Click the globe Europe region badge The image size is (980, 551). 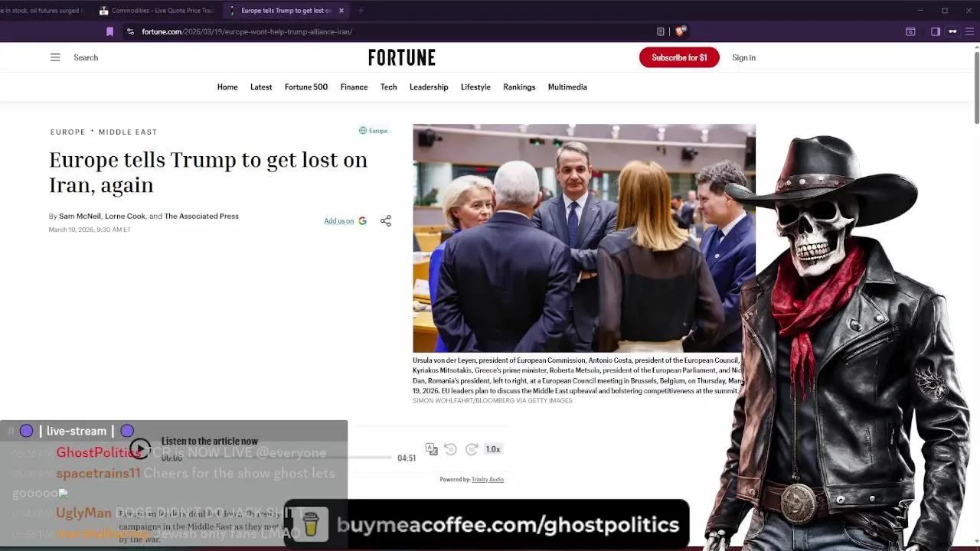pos(374,131)
